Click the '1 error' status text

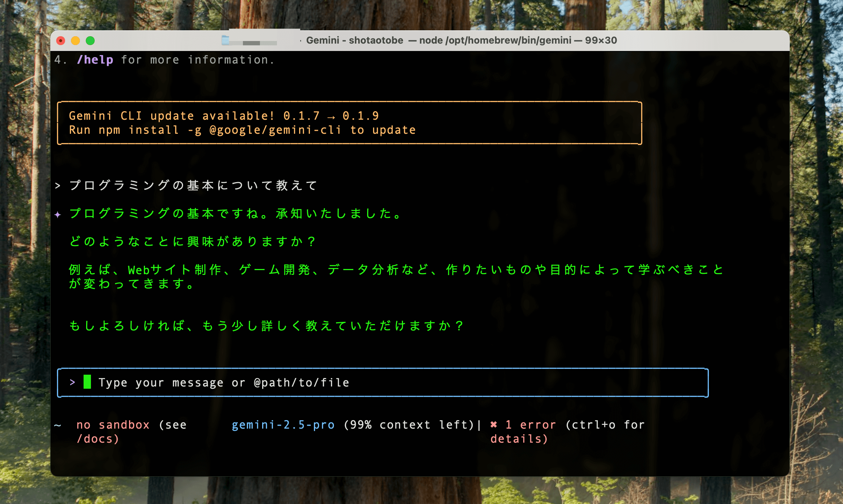(x=530, y=425)
